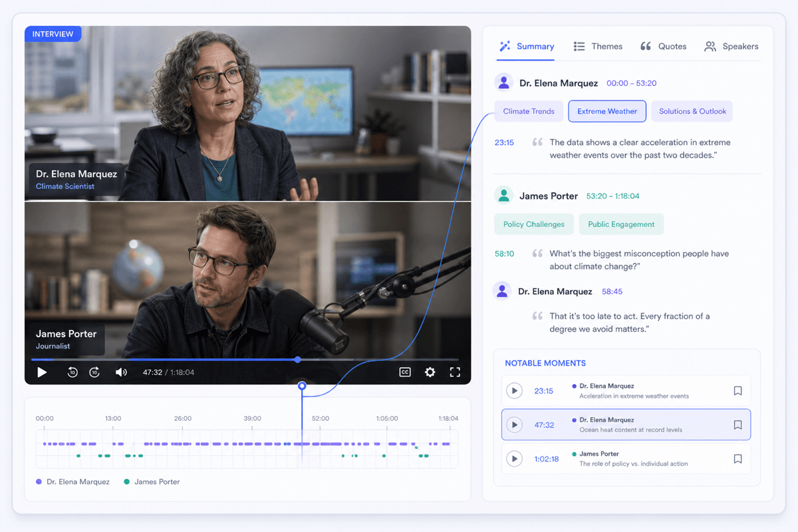Click the INTERVIEW badge on video
The image size is (798, 532).
[x=53, y=34]
